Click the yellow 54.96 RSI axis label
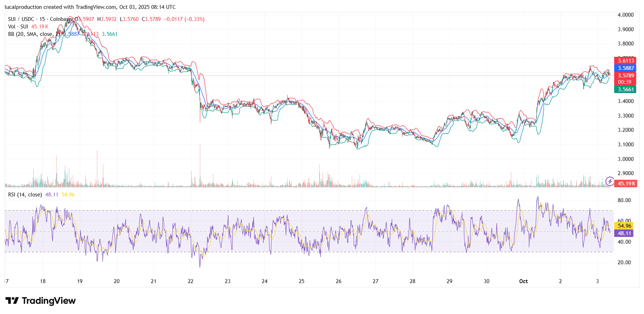 (x=624, y=226)
